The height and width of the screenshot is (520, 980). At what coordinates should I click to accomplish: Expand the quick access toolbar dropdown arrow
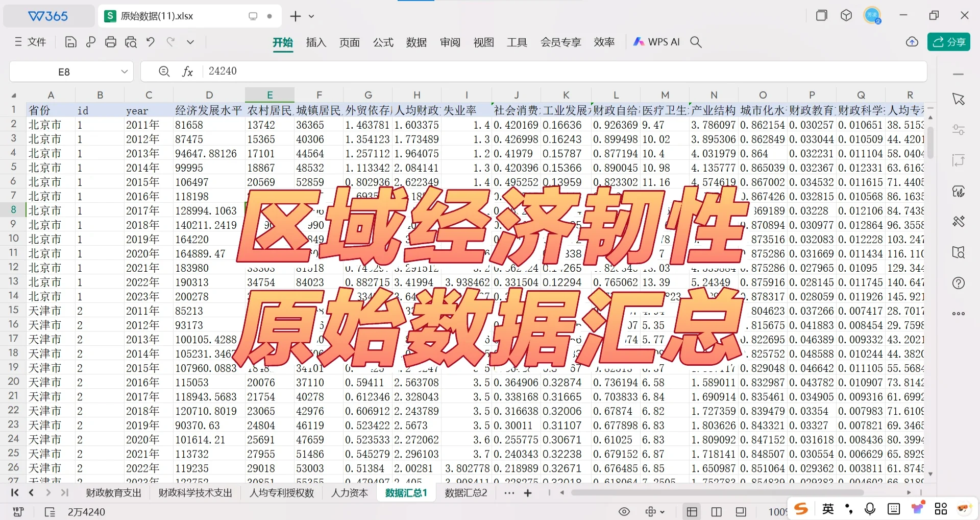click(190, 42)
